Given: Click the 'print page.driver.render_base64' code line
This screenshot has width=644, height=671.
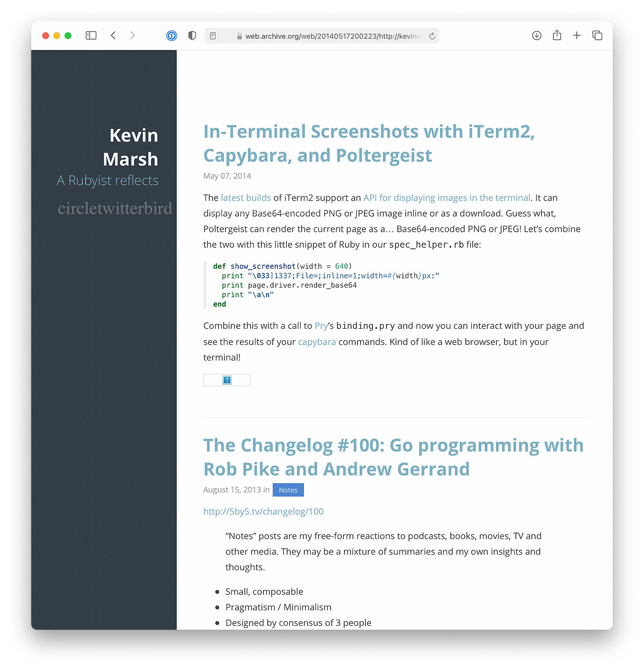Looking at the screenshot, I should coord(289,285).
